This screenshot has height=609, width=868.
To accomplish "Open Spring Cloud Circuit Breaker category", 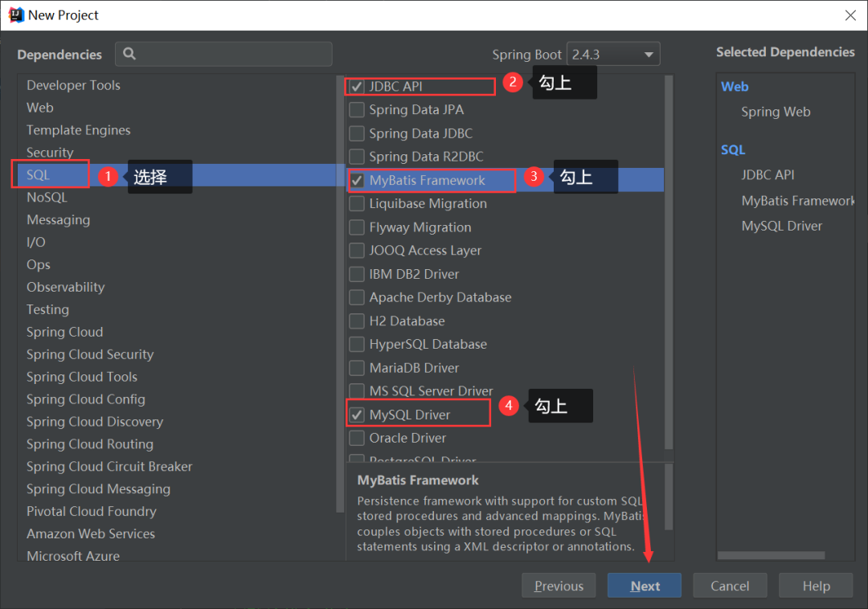I will click(x=109, y=466).
